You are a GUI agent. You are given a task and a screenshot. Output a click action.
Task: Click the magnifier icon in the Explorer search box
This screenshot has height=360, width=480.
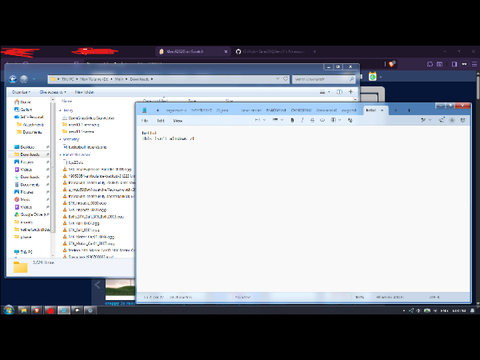tap(351, 79)
